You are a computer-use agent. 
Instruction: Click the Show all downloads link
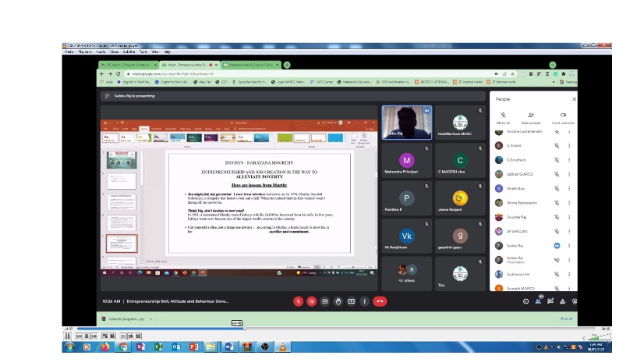[x=566, y=319]
